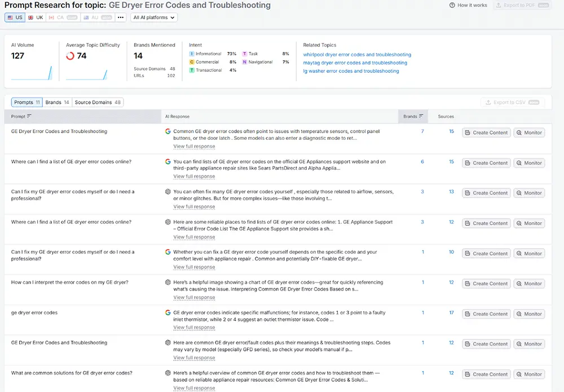Open the 'maytag dryer error codes' related topic

(x=355, y=63)
